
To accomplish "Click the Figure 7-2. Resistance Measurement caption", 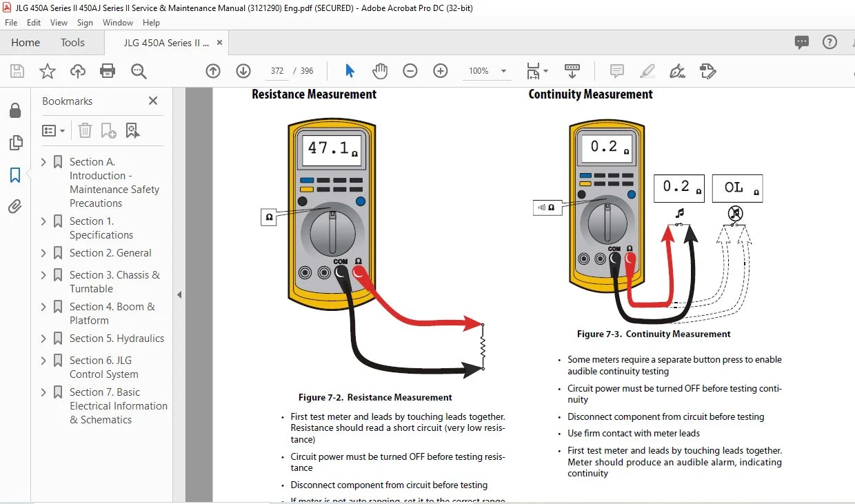I will coord(375,397).
